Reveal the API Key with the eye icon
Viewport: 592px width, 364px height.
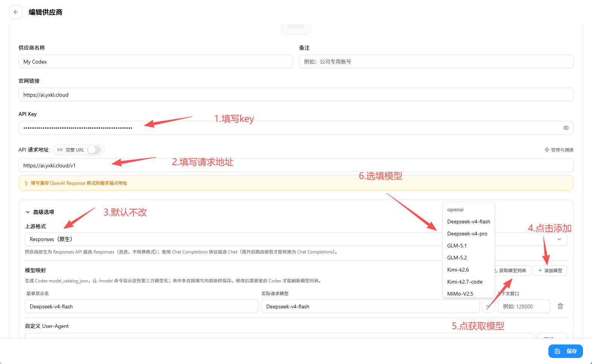[x=566, y=128]
